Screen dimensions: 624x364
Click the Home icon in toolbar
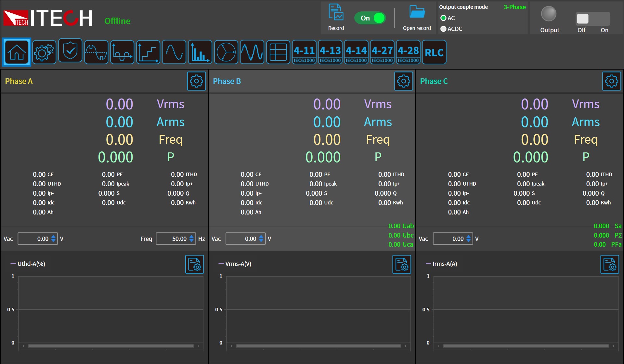tap(17, 52)
